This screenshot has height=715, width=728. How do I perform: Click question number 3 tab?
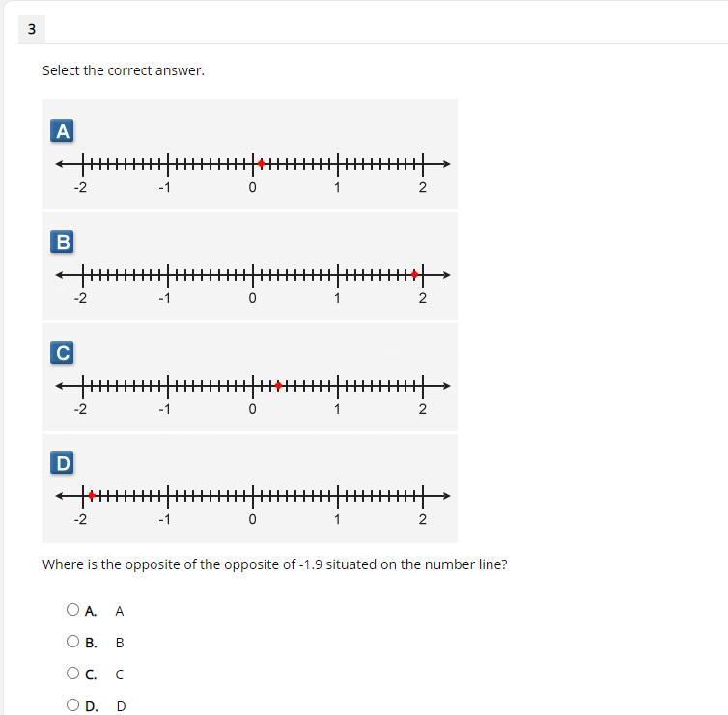[x=32, y=29]
